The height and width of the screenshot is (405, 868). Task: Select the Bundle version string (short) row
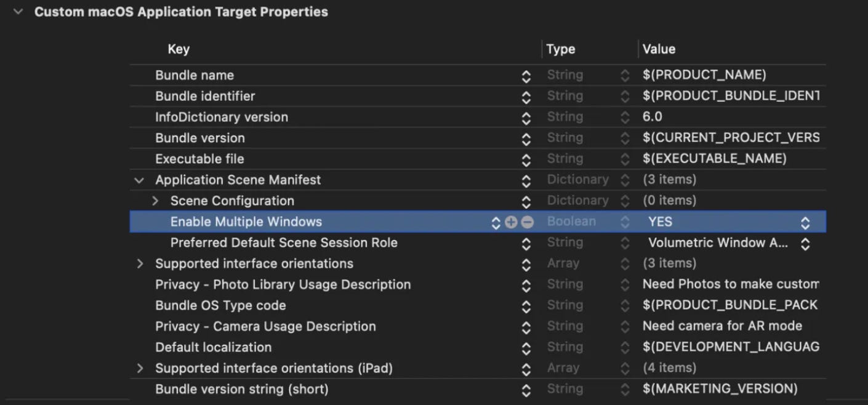coord(241,390)
